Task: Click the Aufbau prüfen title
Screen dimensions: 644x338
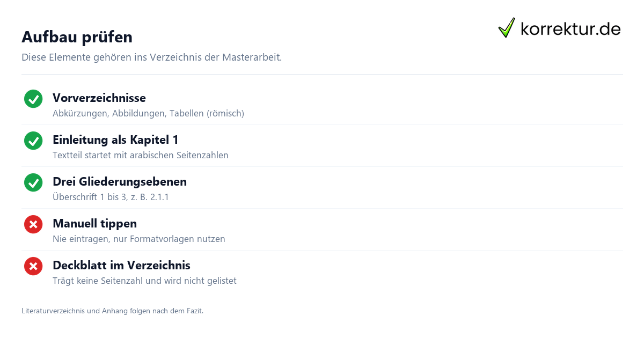Action: coord(77,37)
